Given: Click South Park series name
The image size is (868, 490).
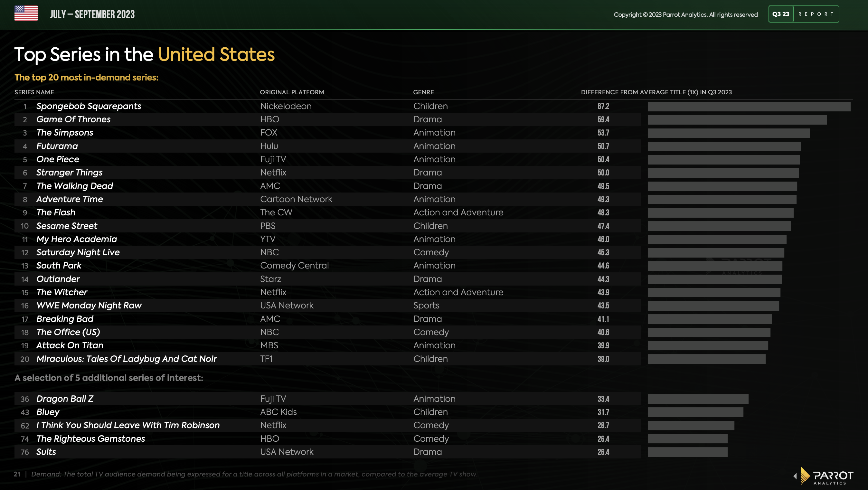Looking at the screenshot, I should [59, 266].
